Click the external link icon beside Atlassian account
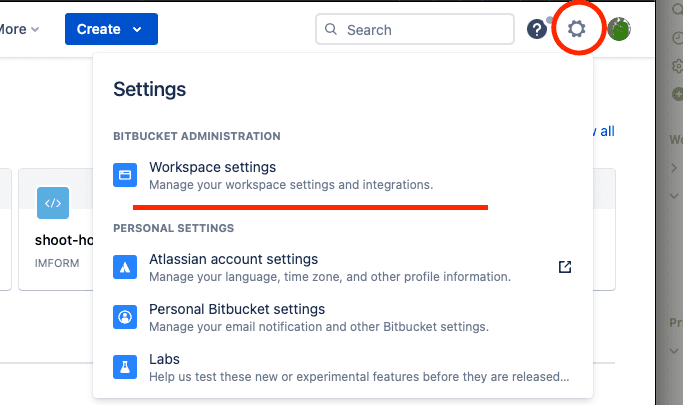Viewport: 683px width, 405px height. 565,267
